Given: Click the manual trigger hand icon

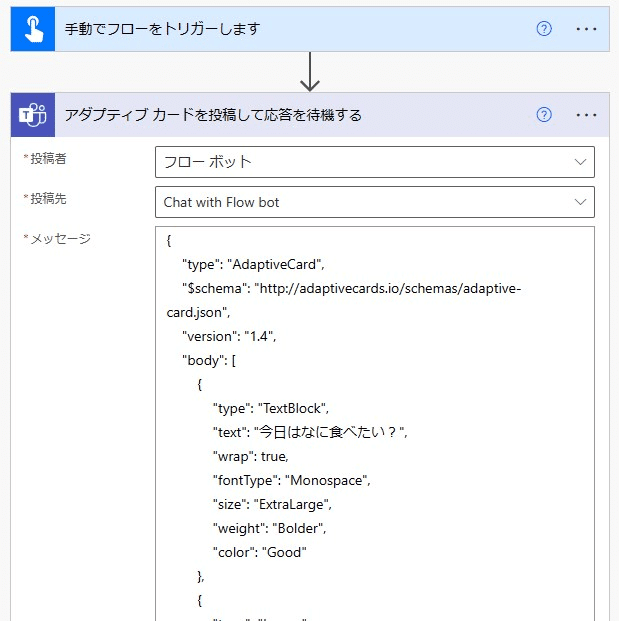Looking at the screenshot, I should (x=33, y=29).
